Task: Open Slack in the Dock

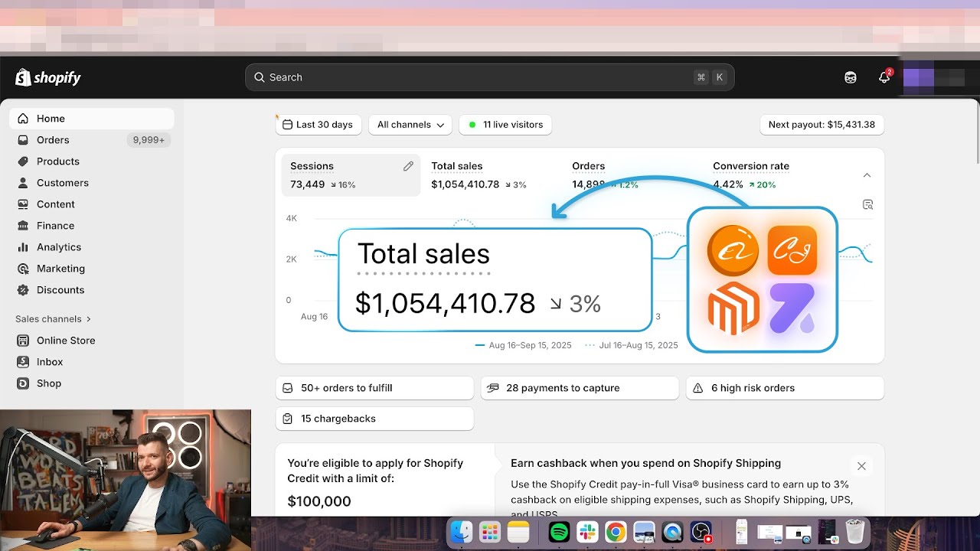Action: coord(588,532)
